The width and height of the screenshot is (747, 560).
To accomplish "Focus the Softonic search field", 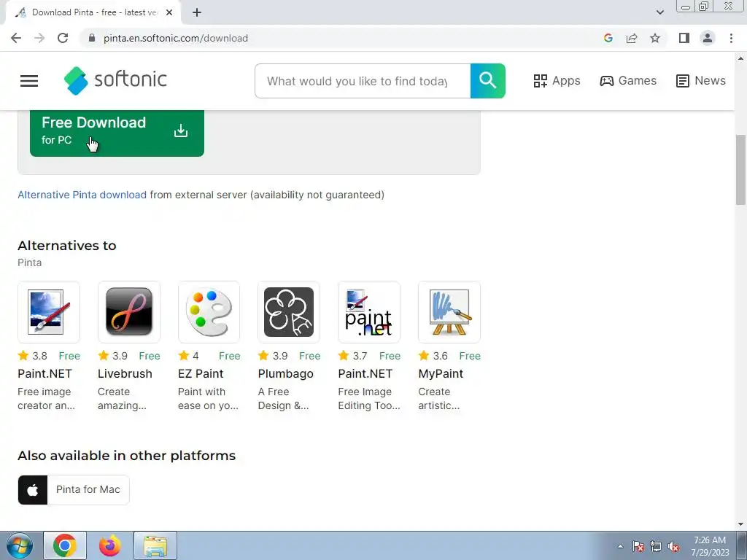I will coord(363,81).
